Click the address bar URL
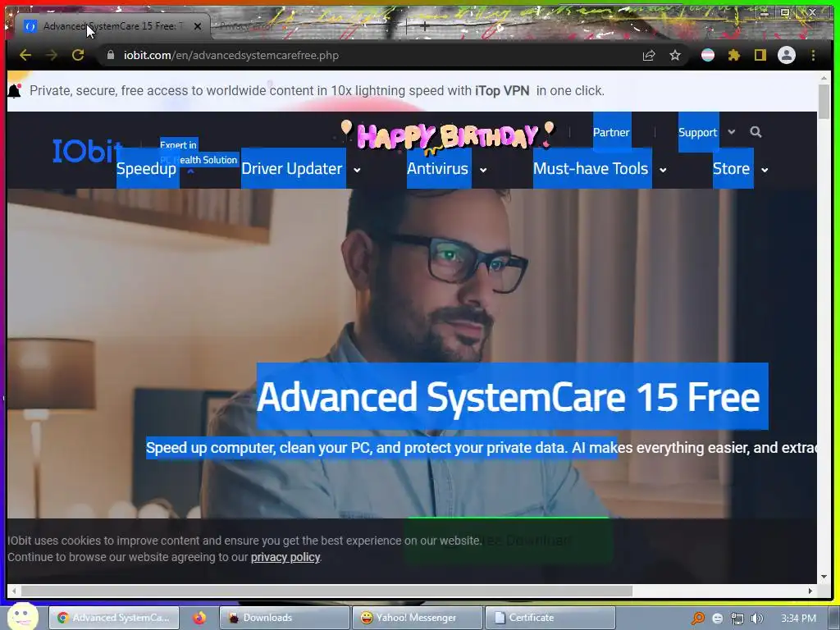This screenshot has height=630, width=840. (231, 55)
